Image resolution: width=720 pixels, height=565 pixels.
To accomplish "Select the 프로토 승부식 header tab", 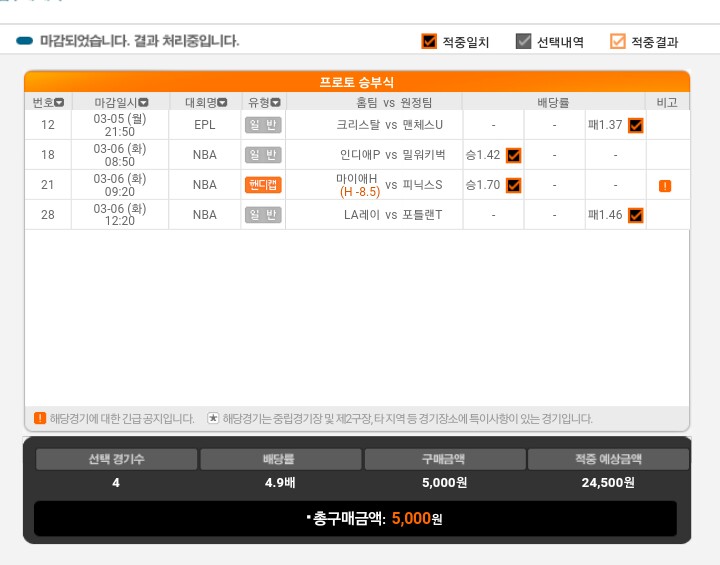I will coord(357,82).
